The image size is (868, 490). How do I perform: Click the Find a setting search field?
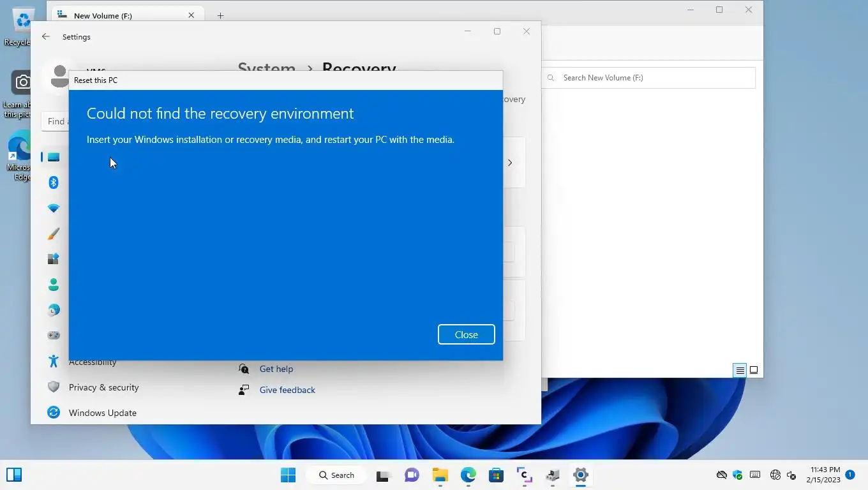pyautogui.click(x=56, y=121)
